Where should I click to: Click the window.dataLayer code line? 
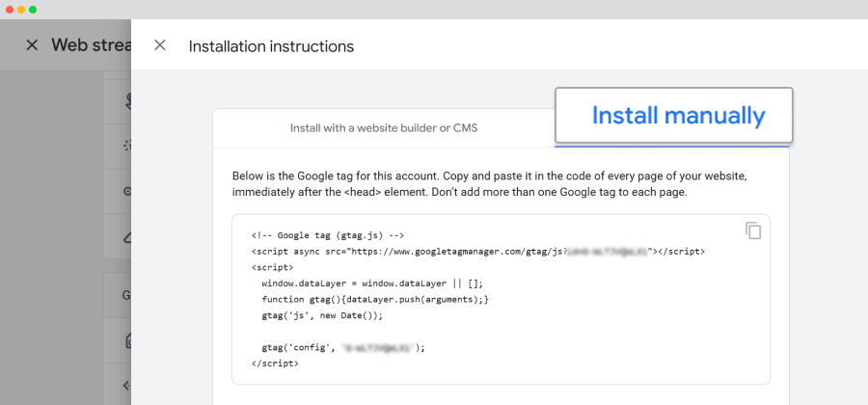(372, 283)
